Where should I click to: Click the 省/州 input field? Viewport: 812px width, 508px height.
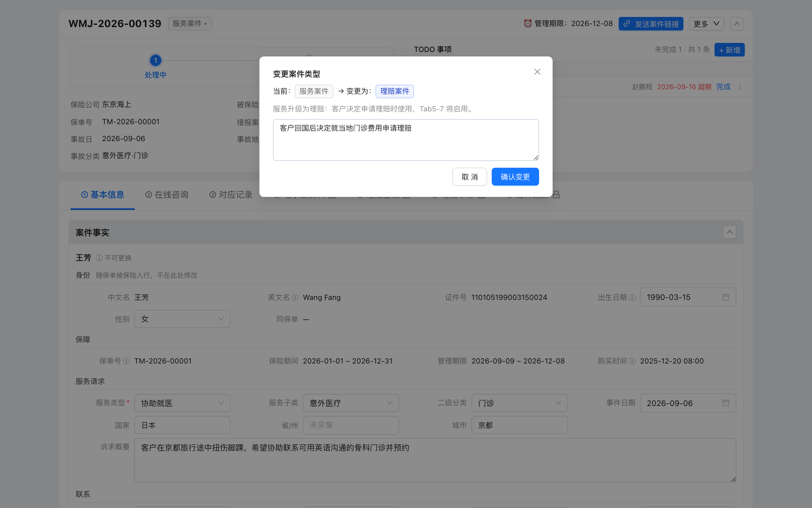click(x=351, y=425)
